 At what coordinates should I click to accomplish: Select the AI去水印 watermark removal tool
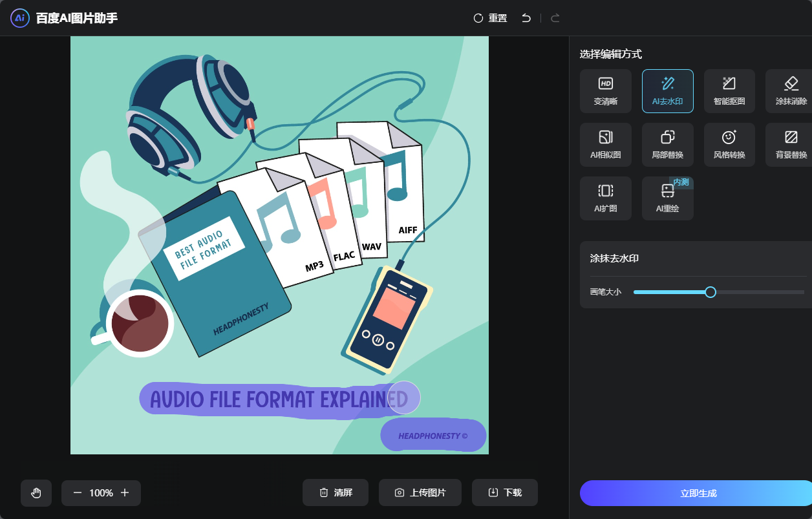click(667, 91)
